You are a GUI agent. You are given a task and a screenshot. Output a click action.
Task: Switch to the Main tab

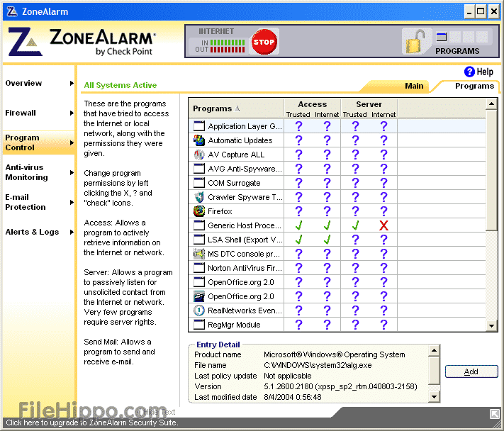pyautogui.click(x=414, y=86)
